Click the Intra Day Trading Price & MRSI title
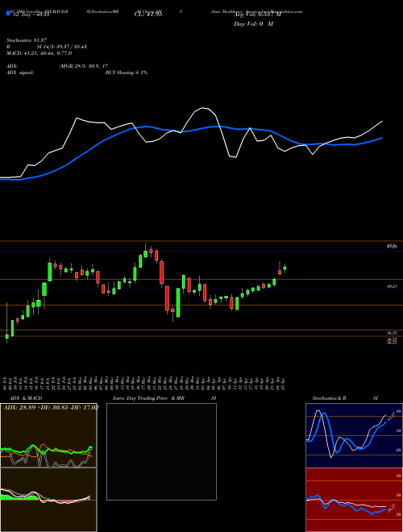 pos(164,398)
